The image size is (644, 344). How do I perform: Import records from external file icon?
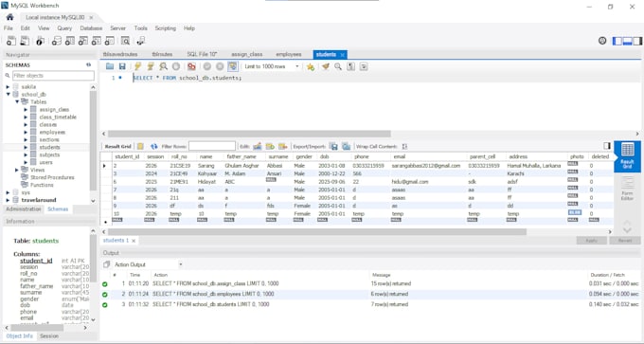[x=347, y=146]
